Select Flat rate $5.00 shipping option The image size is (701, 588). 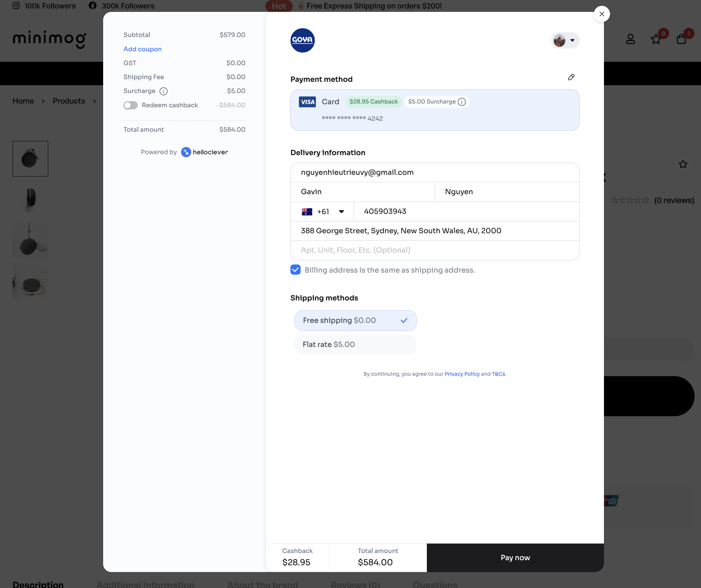point(355,345)
